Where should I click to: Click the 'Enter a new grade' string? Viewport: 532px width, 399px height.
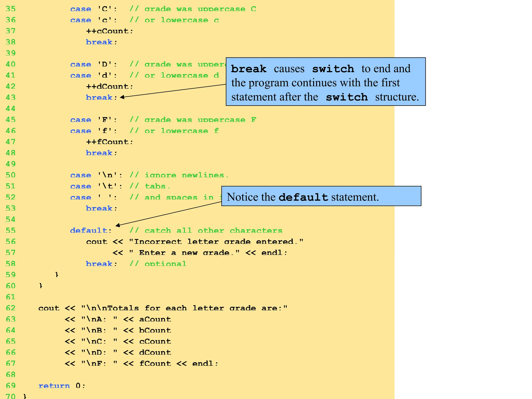click(x=184, y=253)
